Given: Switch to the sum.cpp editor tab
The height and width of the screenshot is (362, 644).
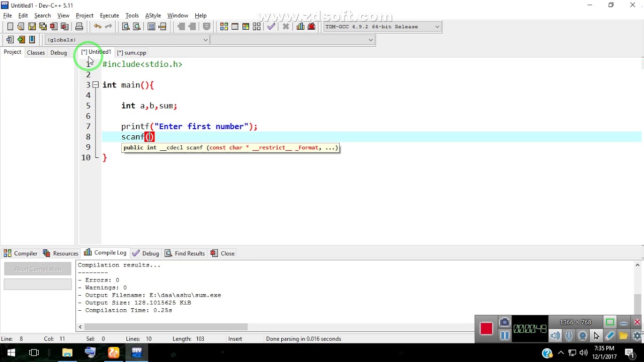Looking at the screenshot, I should [x=131, y=52].
